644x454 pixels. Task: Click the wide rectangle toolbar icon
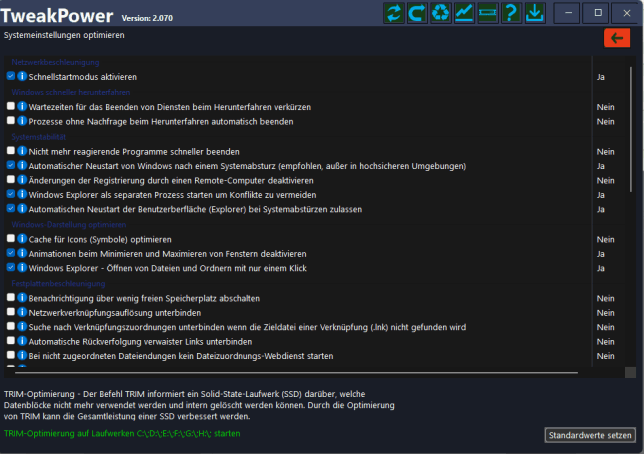tap(488, 13)
